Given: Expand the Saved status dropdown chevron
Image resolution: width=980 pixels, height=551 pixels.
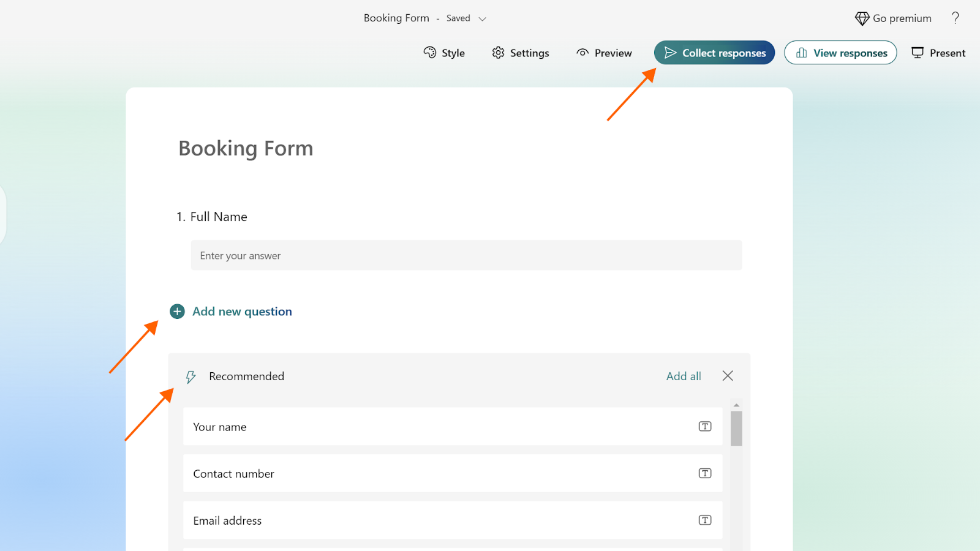Looking at the screenshot, I should pyautogui.click(x=483, y=19).
